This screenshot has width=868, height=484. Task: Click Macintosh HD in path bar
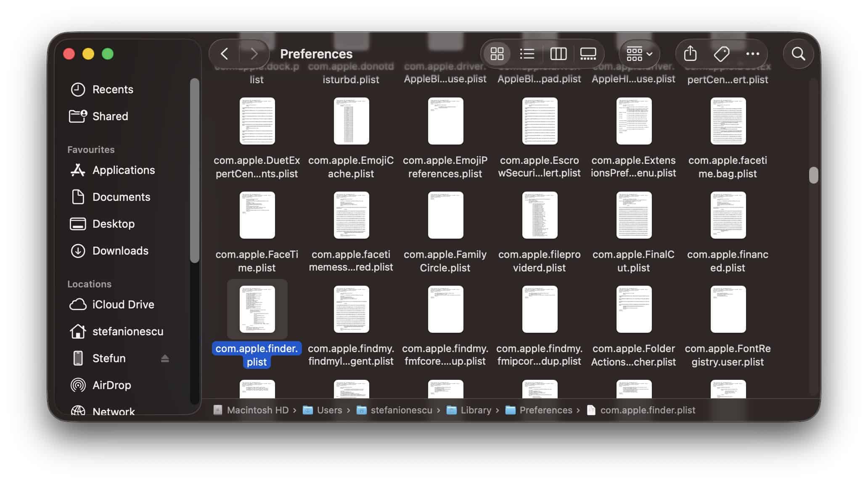251,410
